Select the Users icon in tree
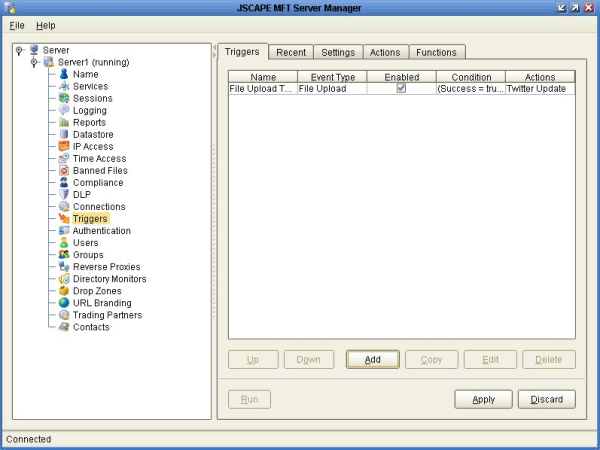Image resolution: width=600 pixels, height=450 pixels. click(x=64, y=243)
